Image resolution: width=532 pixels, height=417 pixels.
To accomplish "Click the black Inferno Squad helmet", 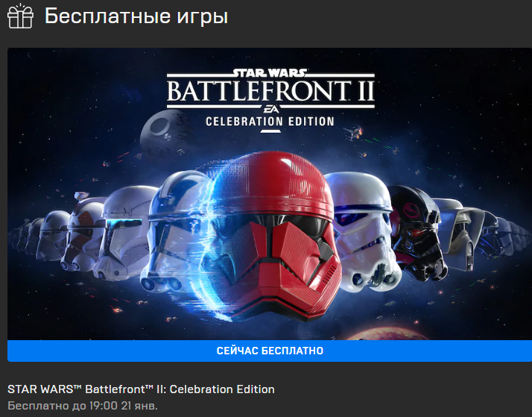I will [417, 233].
